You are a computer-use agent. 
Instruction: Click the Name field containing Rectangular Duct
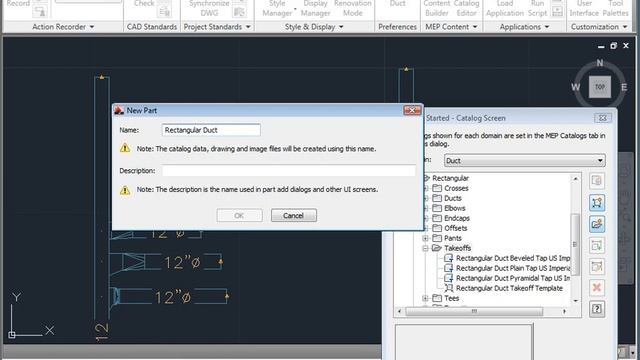[211, 130]
